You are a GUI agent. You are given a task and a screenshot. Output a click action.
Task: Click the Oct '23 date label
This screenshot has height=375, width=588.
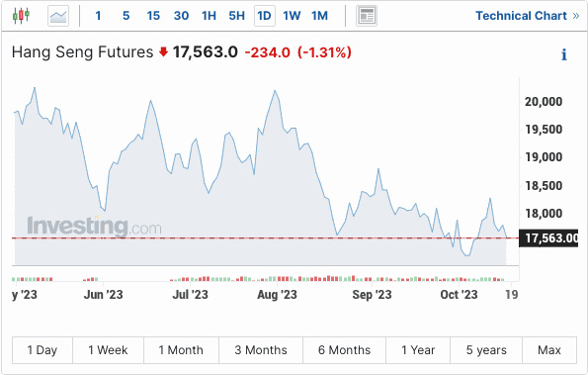(x=459, y=295)
